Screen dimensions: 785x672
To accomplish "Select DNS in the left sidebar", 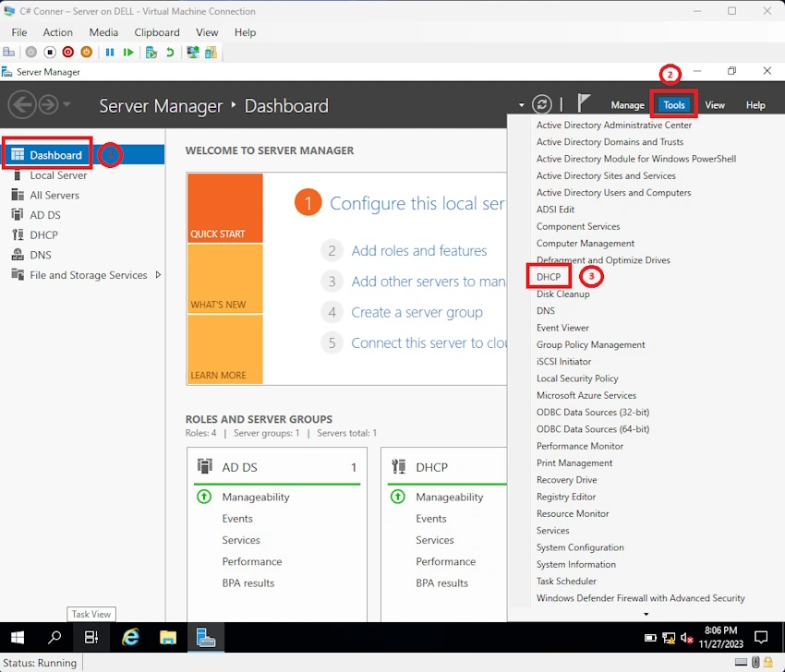I will click(x=40, y=255).
